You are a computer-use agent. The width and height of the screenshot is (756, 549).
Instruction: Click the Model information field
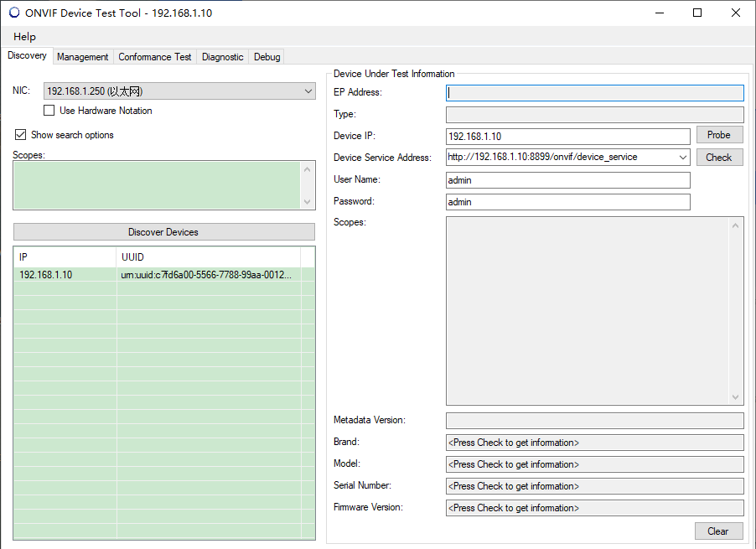[x=594, y=464]
